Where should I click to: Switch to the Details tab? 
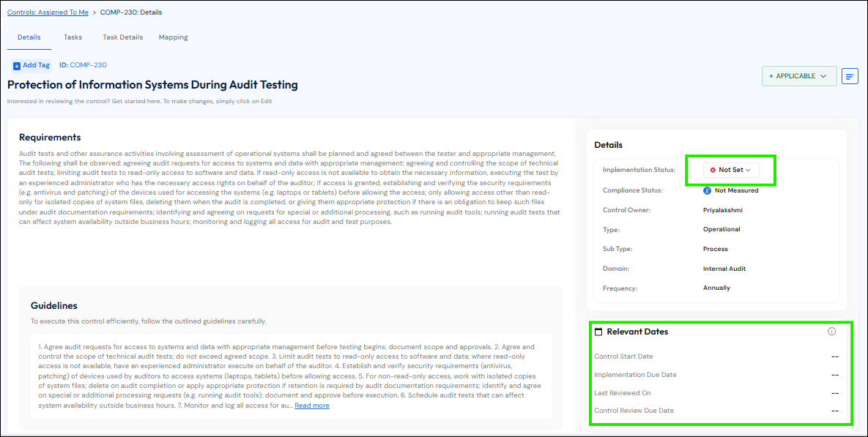click(x=29, y=37)
